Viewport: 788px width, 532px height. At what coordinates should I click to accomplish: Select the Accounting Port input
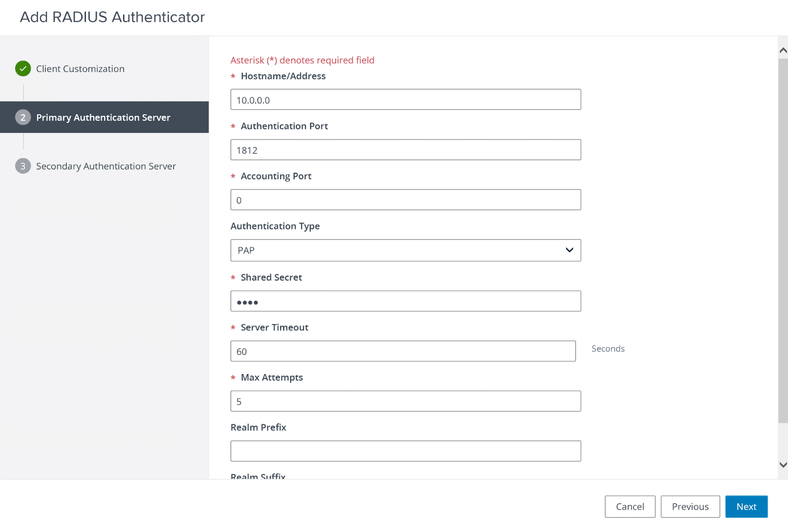click(405, 200)
